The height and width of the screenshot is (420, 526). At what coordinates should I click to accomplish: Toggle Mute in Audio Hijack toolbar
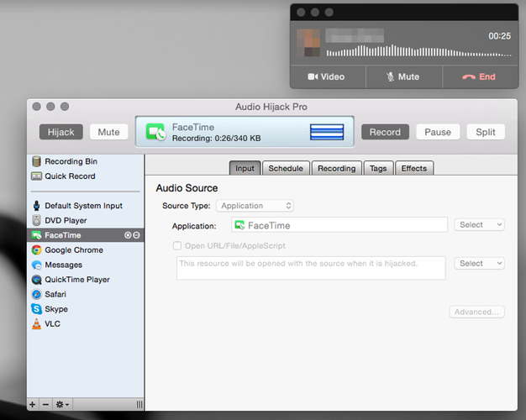(108, 132)
